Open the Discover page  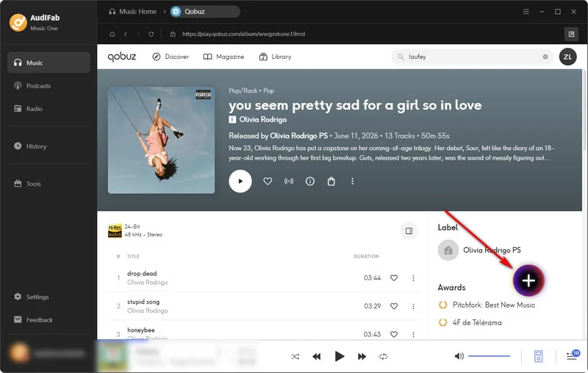pos(171,57)
